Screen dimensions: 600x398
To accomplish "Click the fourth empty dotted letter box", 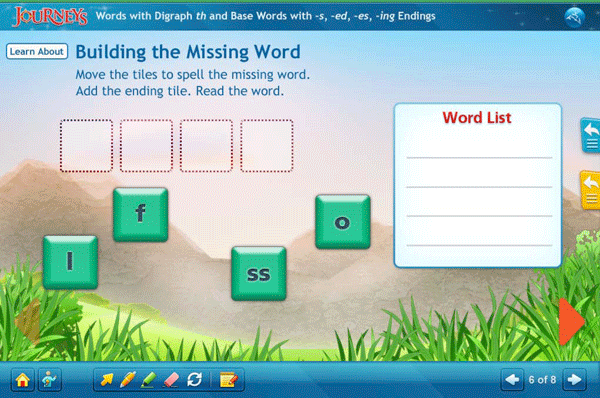I will pos(267,145).
